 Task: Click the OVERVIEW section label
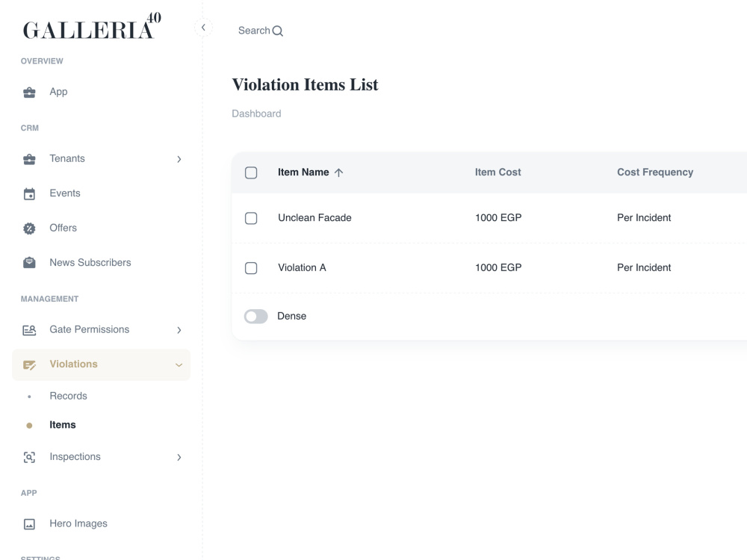point(42,61)
